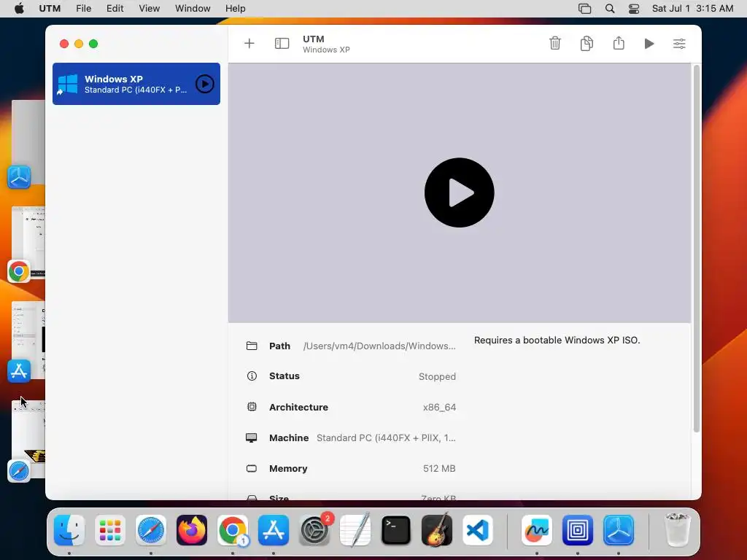Run VM with toolbar play icon
Screen dimensions: 747x560
coord(649,44)
